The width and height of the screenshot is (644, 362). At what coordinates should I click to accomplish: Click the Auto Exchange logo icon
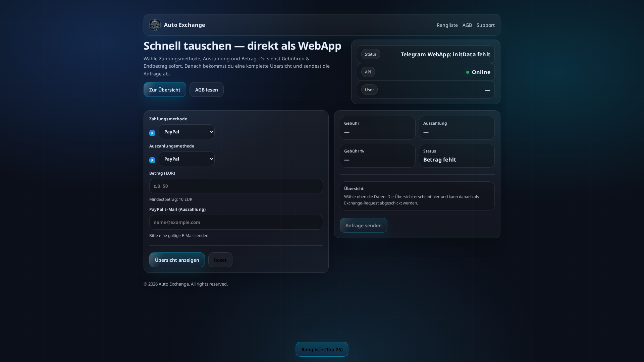[155, 25]
